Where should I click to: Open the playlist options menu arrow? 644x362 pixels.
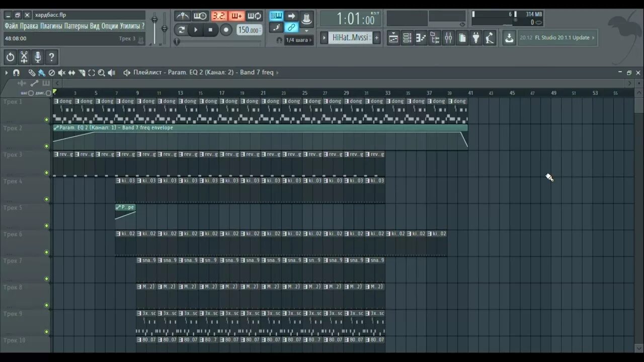(x=7, y=73)
